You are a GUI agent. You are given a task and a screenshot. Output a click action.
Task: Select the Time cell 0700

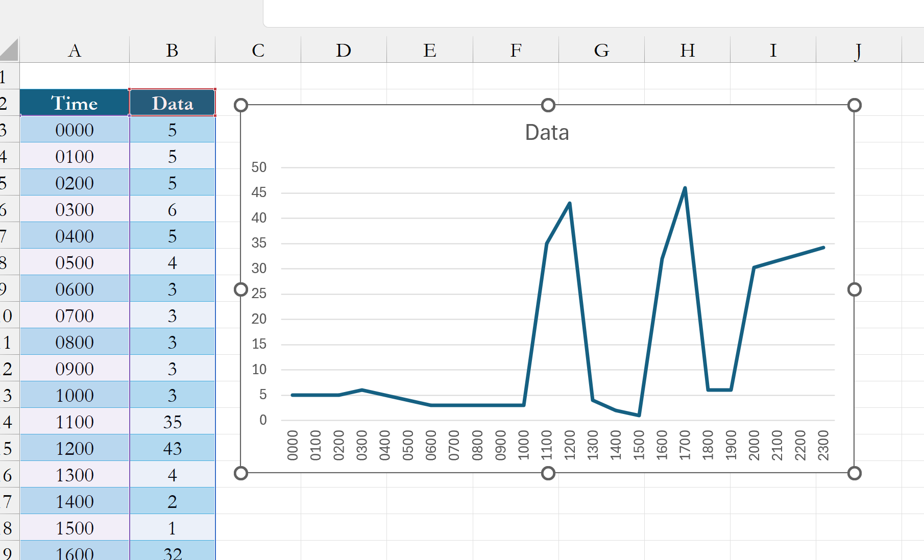pos(75,315)
